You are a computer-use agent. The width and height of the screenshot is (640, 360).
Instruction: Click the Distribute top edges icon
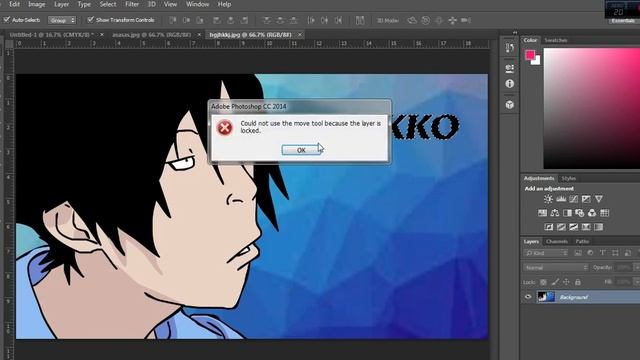(x=267, y=20)
